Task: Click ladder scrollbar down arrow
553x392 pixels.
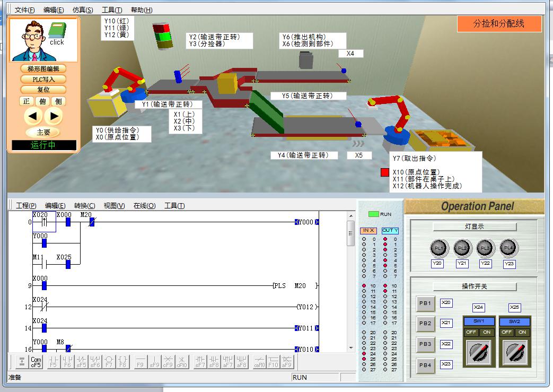Action: click(351, 348)
